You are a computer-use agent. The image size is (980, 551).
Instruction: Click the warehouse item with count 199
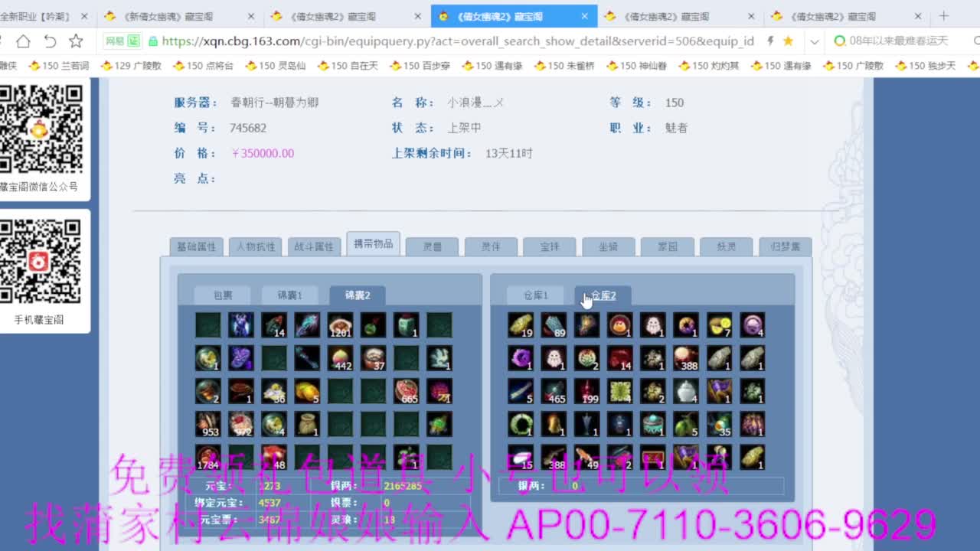(x=587, y=391)
